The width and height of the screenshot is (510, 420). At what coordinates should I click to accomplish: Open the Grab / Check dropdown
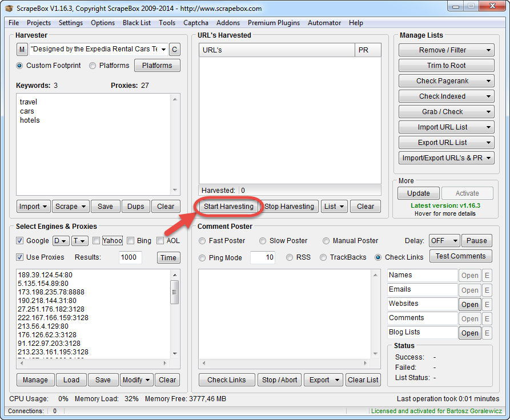pyautogui.click(x=446, y=112)
